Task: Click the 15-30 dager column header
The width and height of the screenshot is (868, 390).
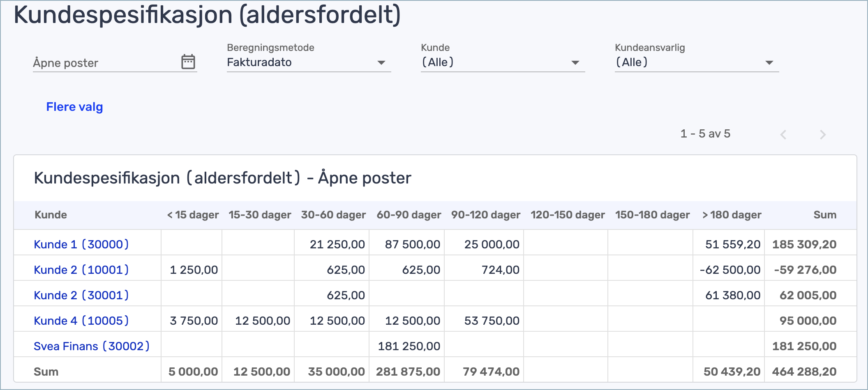Action: pos(260,215)
